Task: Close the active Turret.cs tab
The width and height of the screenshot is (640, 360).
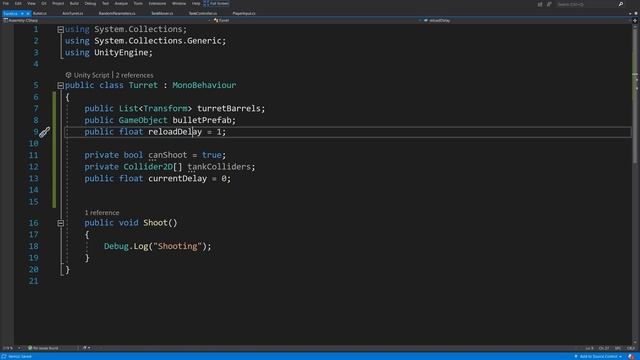Action: pyautogui.click(x=28, y=13)
